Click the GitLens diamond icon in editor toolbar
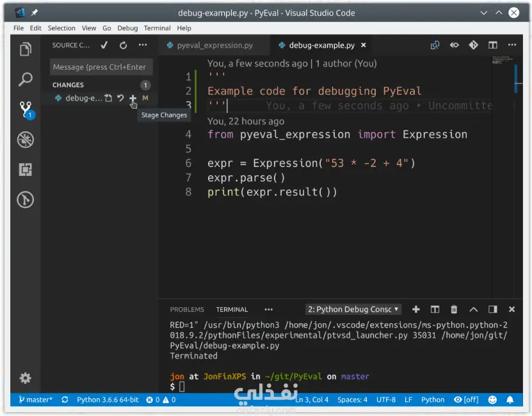Image resolution: width=532 pixels, height=416 pixels. (x=474, y=45)
